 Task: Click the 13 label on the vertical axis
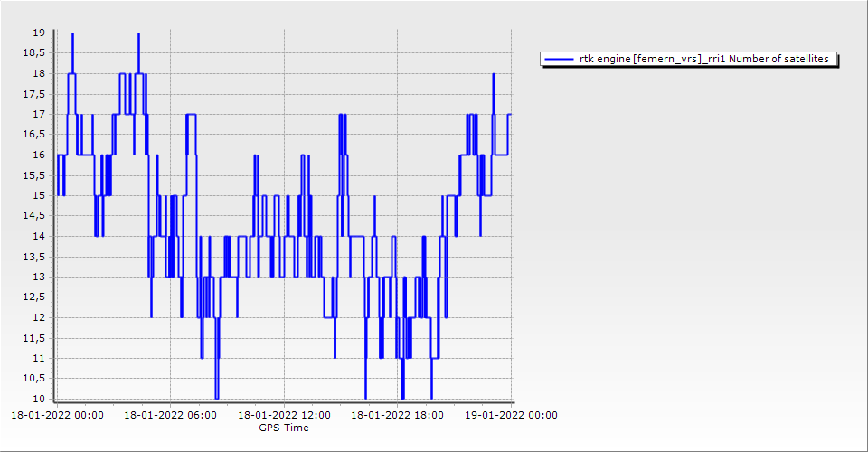click(39, 277)
